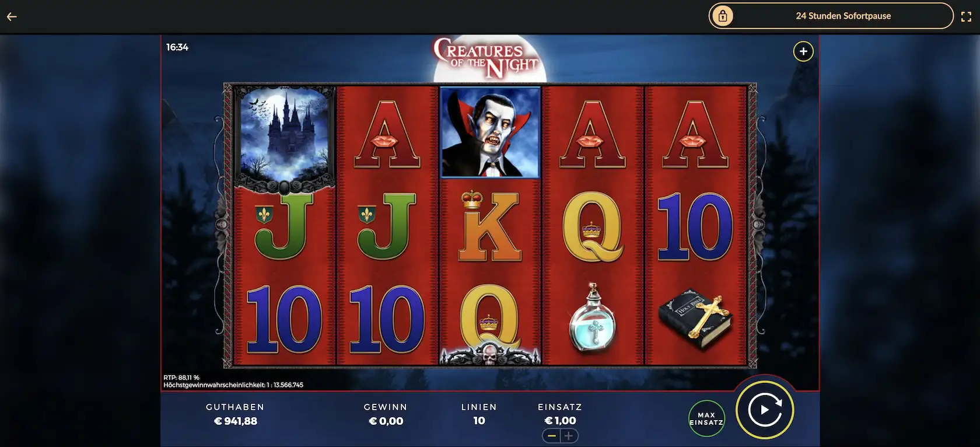Click the orange K crown symbol
This screenshot has width=980, height=447.
tap(489, 226)
